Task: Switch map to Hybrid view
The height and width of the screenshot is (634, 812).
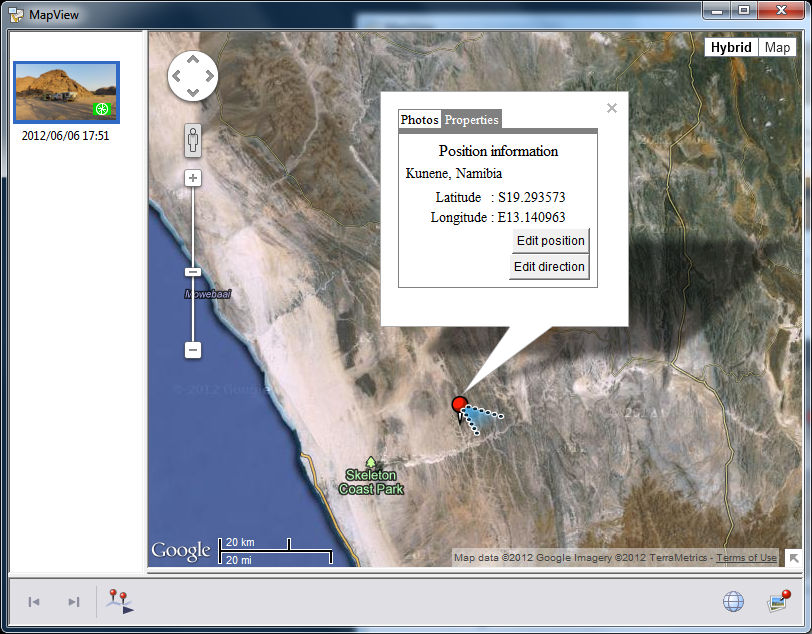Action: [731, 47]
